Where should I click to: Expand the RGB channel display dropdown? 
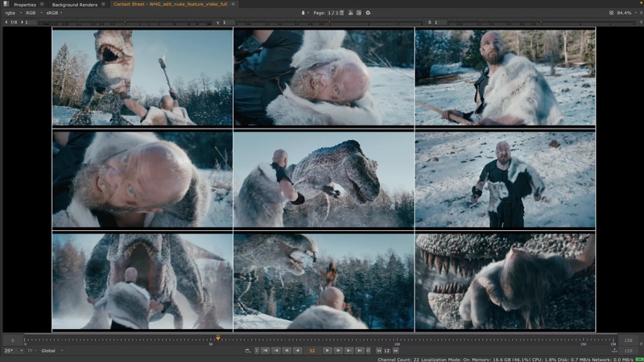[x=32, y=13]
